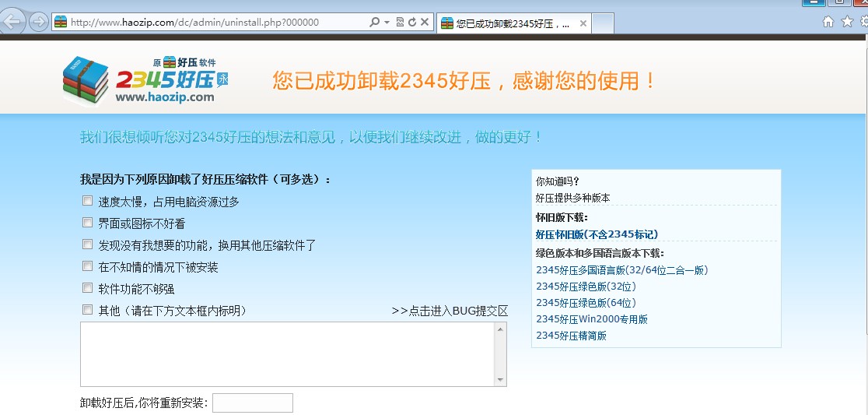Screen dimensions: 868x415
Task: Click the browser Forward arrow
Action: click(38, 22)
